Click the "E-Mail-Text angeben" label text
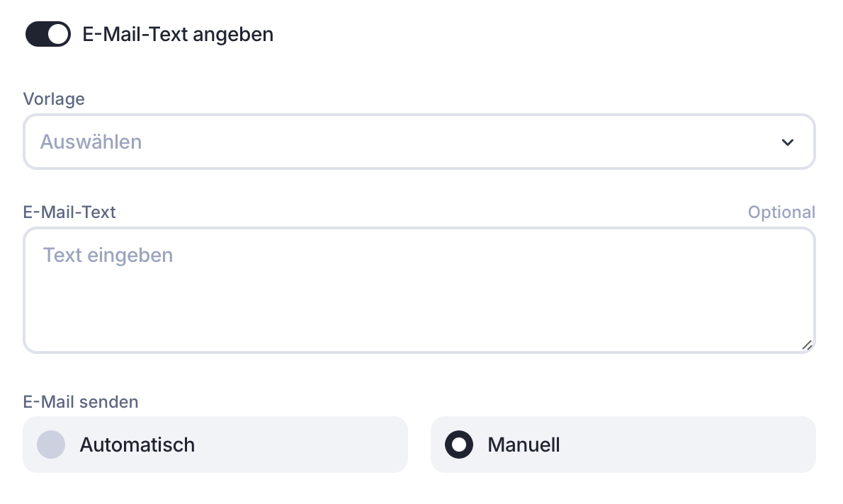 tap(178, 34)
